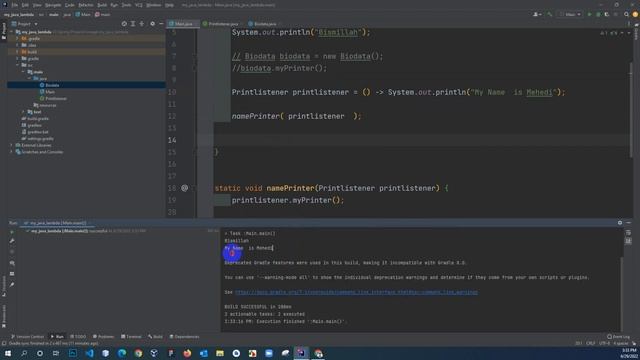Click the Build hammer icon in toolbar
640x360 pixels.
coord(550,14)
